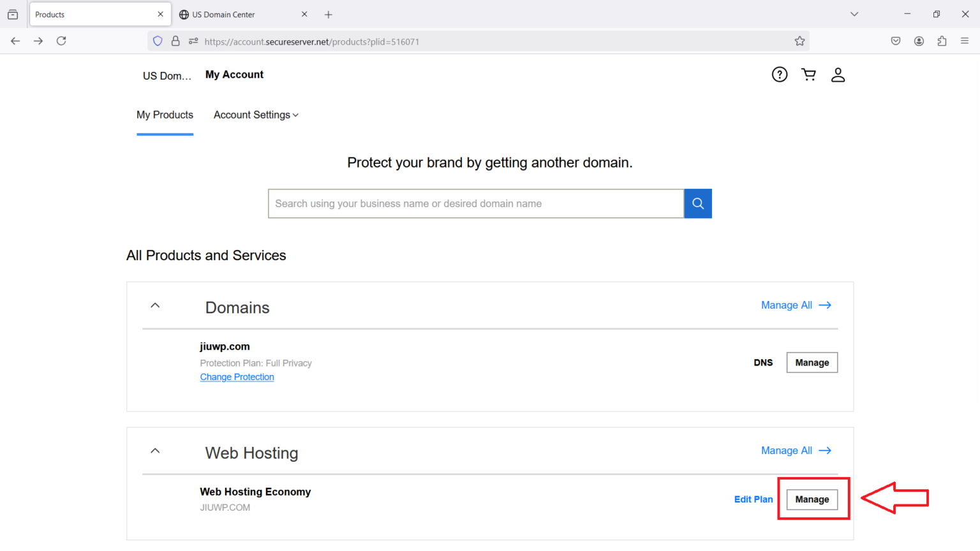Select the My Products tab
Screen dimensions: 980x551
pos(165,115)
